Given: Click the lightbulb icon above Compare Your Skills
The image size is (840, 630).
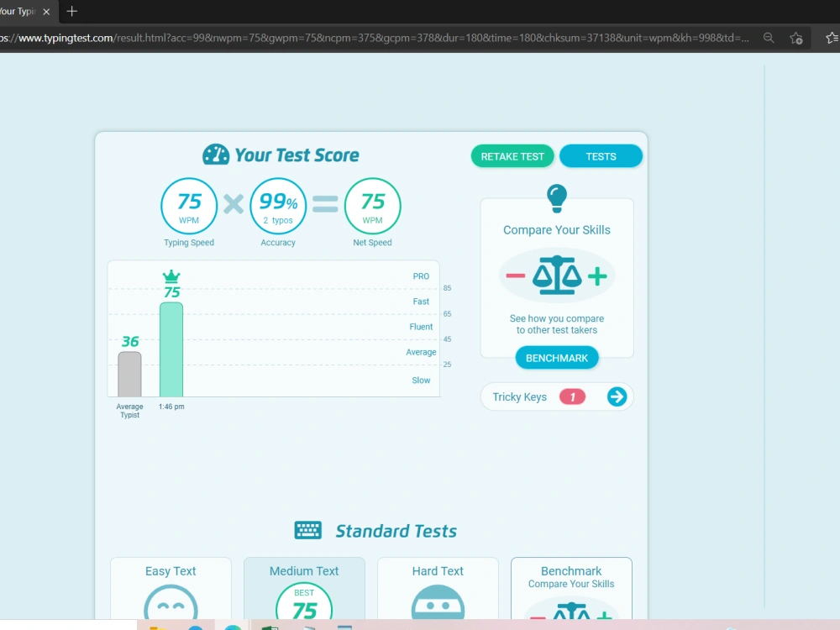Looking at the screenshot, I should coord(557,198).
